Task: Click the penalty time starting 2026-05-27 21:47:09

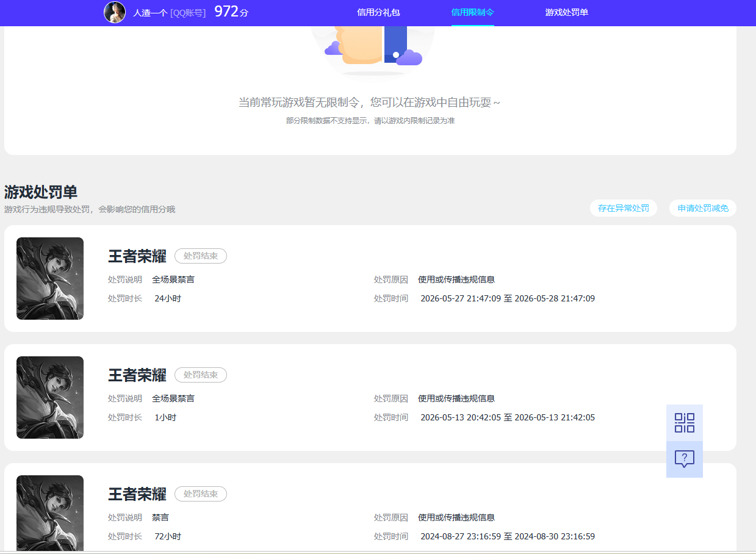Action: [x=508, y=298]
